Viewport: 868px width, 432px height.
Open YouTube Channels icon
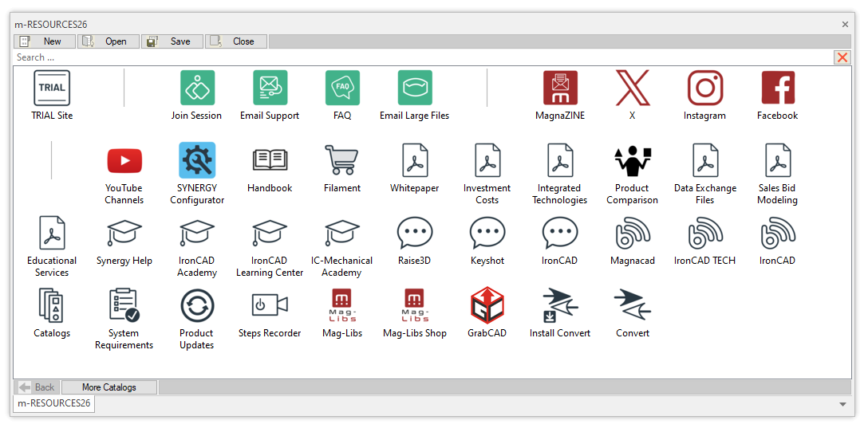point(124,161)
